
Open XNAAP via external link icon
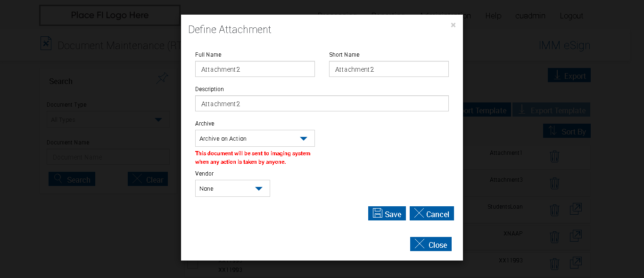[x=576, y=236]
